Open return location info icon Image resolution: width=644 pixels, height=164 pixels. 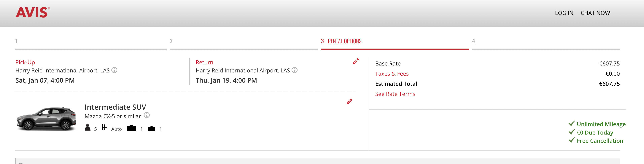point(295,70)
